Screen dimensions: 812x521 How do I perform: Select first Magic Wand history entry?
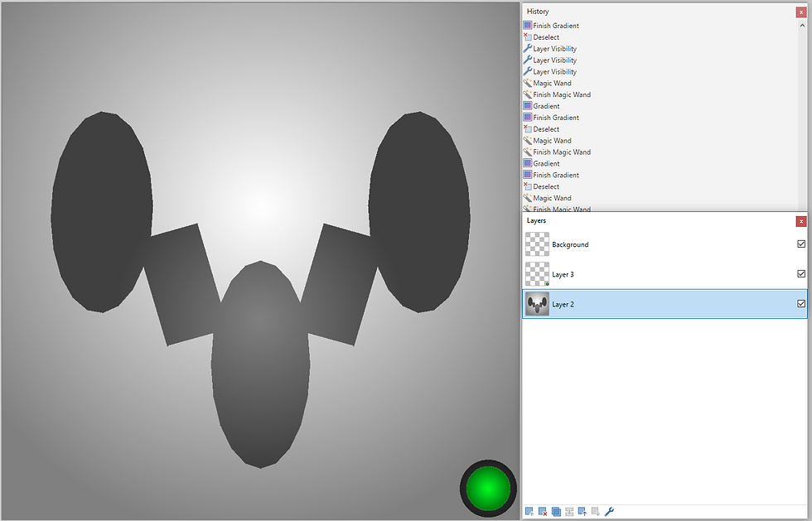[548, 83]
